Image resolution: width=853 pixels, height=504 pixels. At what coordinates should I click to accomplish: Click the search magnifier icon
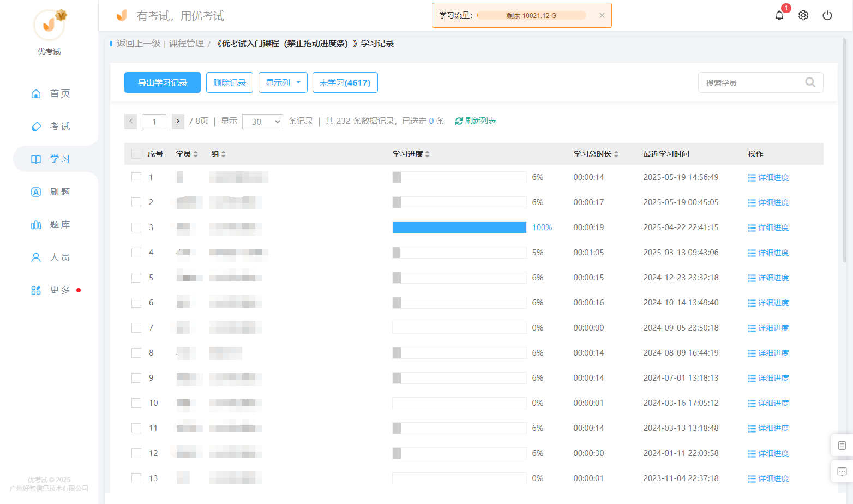coord(810,82)
